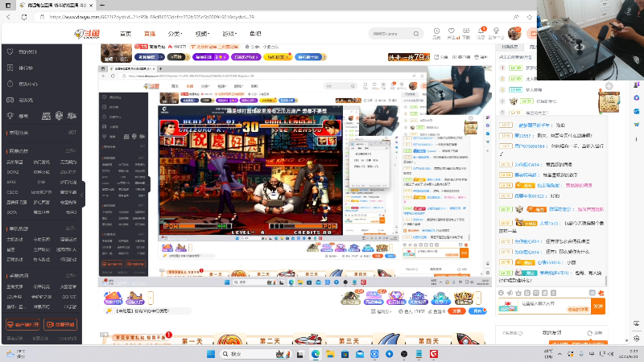Expand the gift bar arrow at its right end

pos(478,298)
